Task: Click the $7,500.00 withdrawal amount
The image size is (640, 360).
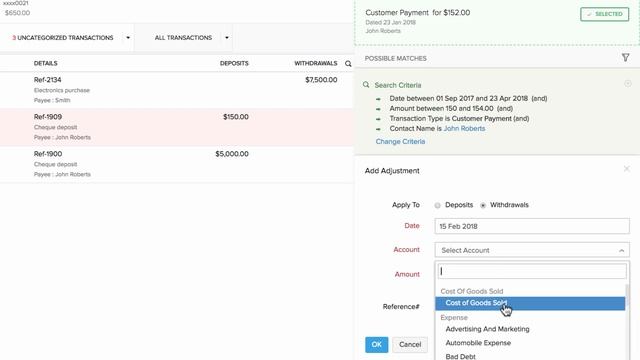Action: (321, 80)
